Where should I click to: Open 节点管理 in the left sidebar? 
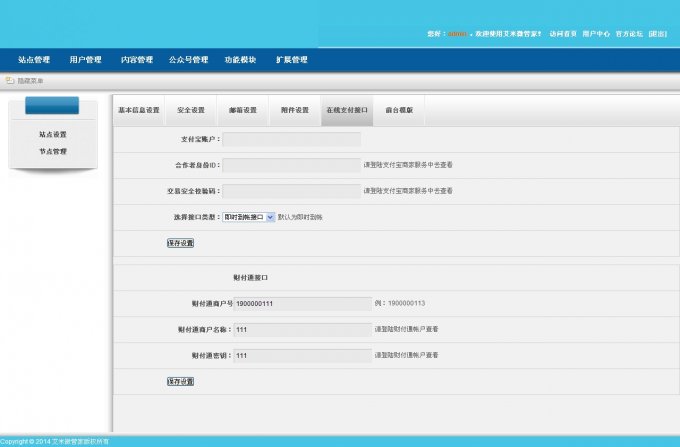(x=53, y=151)
